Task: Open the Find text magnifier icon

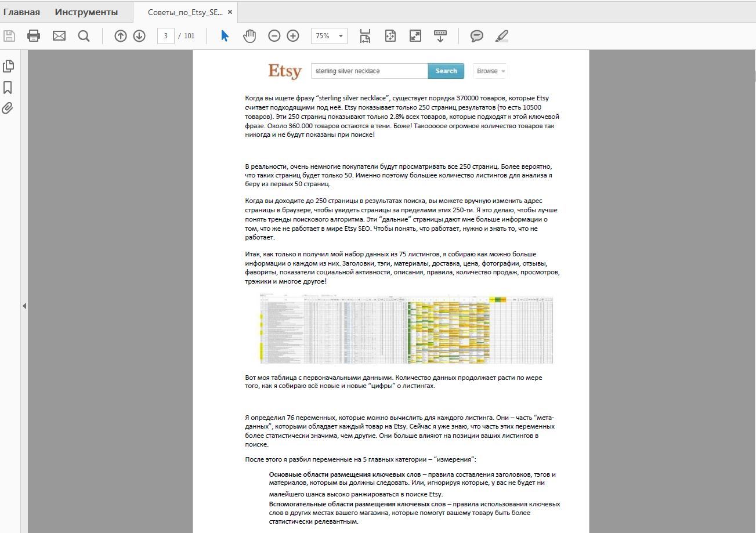Action: (x=84, y=36)
